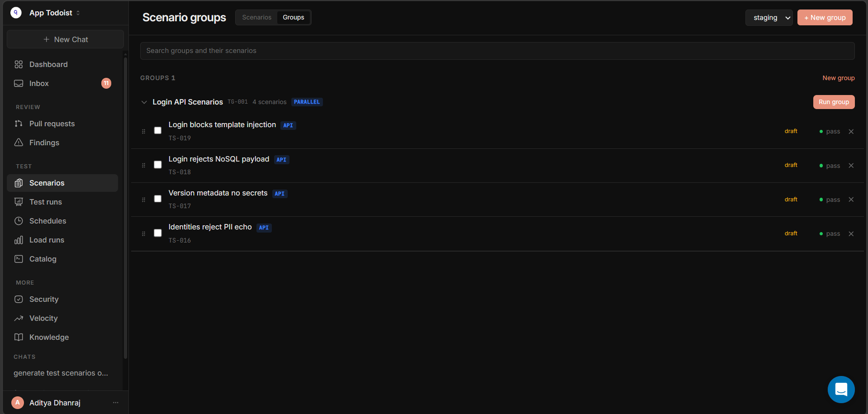Image resolution: width=868 pixels, height=414 pixels.
Task: Click the Aditya Dhanraj avatar
Action: (18, 402)
